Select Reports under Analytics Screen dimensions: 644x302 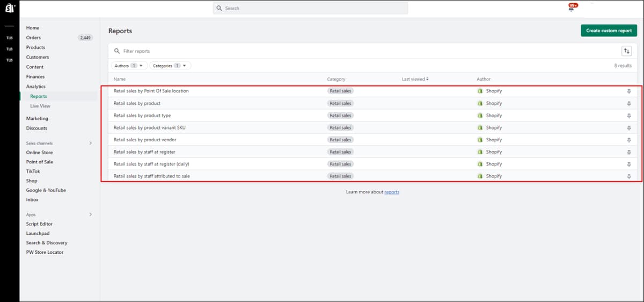[x=39, y=96]
